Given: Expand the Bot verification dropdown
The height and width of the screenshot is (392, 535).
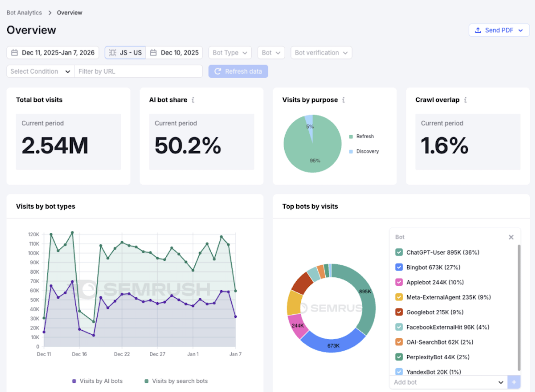Looking at the screenshot, I should 321,53.
